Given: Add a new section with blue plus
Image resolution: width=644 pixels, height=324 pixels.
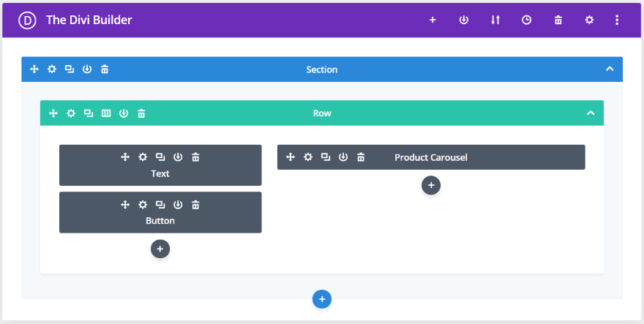Looking at the screenshot, I should [x=322, y=298].
